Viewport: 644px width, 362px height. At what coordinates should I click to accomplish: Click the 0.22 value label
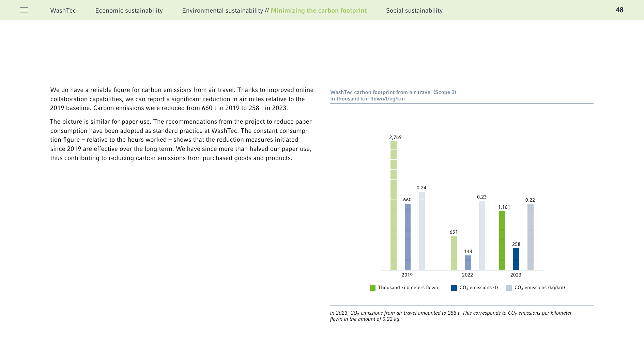click(x=530, y=200)
